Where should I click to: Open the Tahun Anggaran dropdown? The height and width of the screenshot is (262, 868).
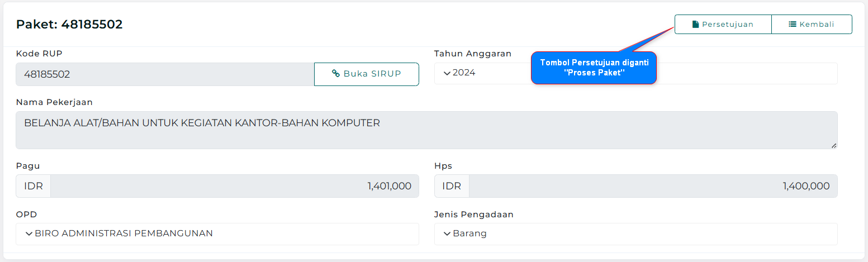[x=635, y=73]
